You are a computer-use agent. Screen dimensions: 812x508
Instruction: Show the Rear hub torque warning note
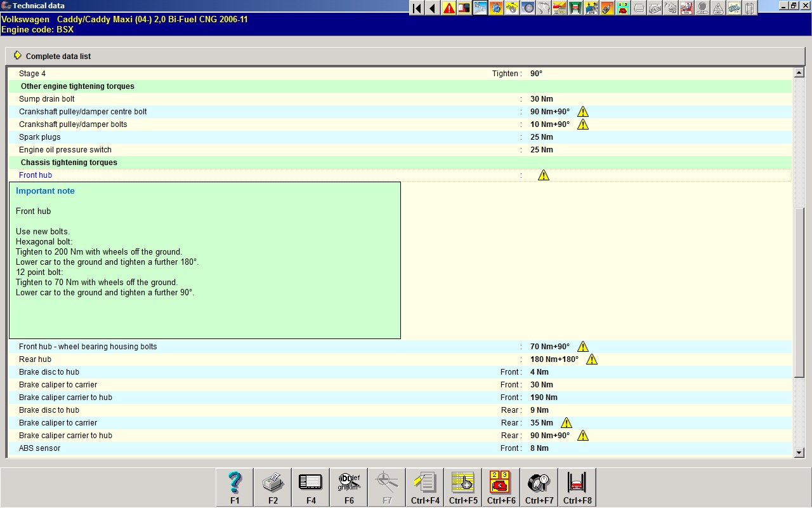pos(592,359)
